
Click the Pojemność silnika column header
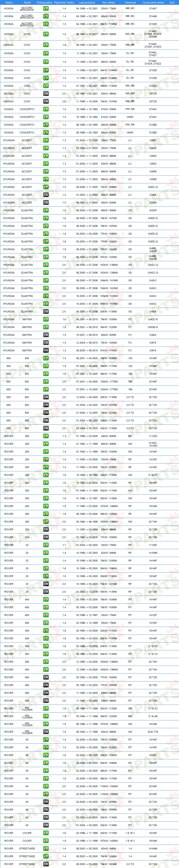tap(64, 2)
